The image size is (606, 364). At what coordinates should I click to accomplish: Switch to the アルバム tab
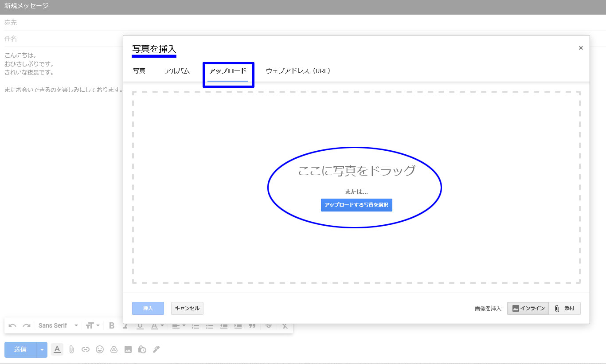pyautogui.click(x=177, y=71)
